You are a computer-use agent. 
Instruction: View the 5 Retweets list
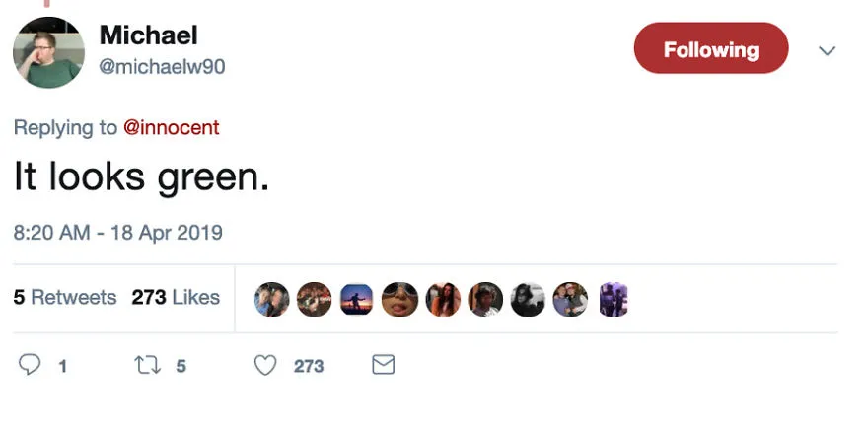click(65, 298)
